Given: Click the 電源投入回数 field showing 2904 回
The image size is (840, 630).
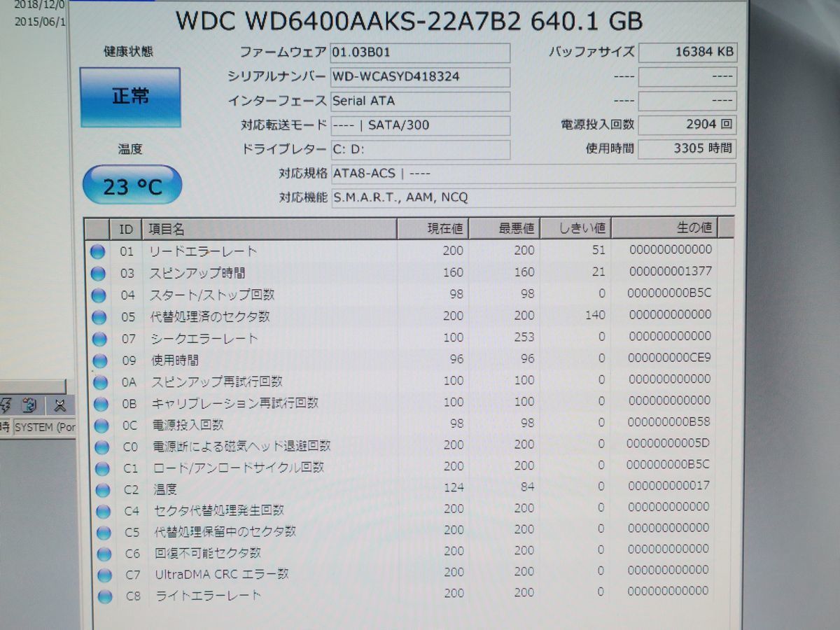Looking at the screenshot, I should (x=687, y=125).
